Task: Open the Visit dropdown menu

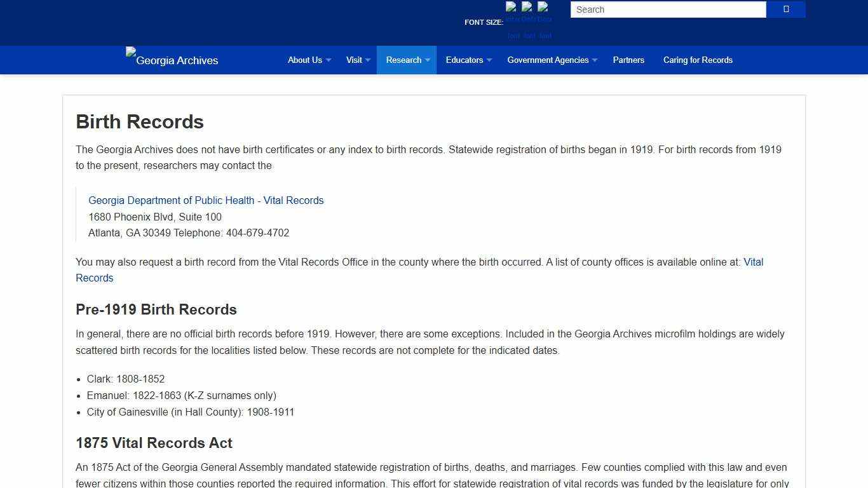Action: coord(354,60)
